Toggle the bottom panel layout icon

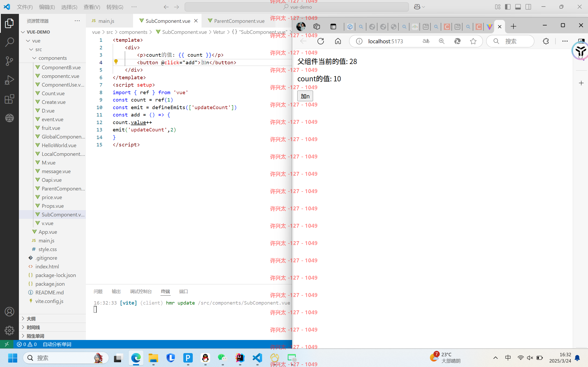coord(518,7)
